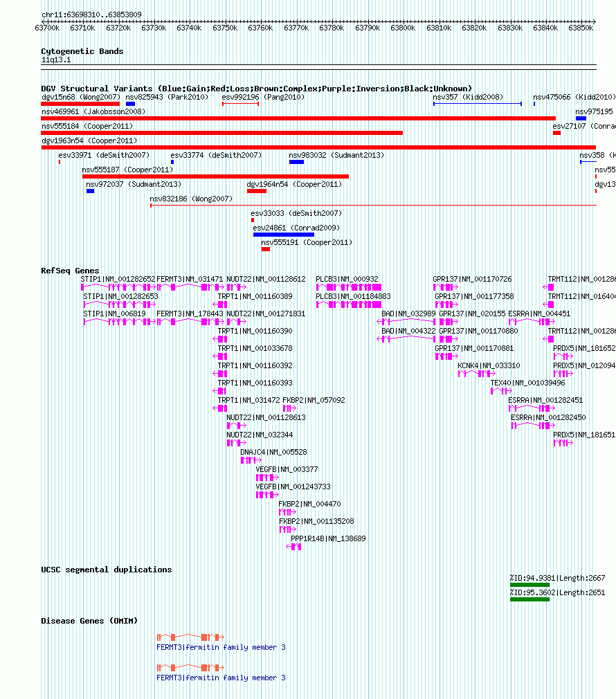Screen dimensions: 616x699
Task: Open the nsv357 (Kidd2008) variant label
Action: pyautogui.click(x=468, y=97)
